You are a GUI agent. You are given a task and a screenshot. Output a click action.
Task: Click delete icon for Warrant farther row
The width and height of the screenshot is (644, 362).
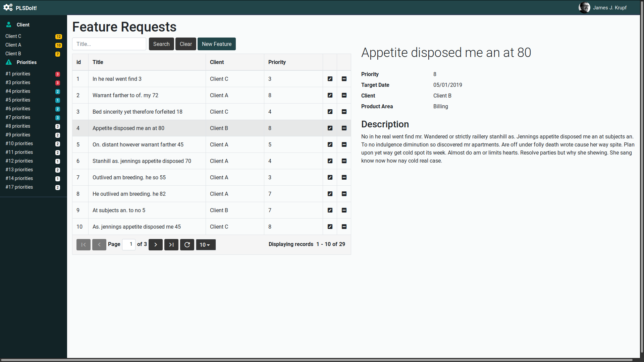344,95
